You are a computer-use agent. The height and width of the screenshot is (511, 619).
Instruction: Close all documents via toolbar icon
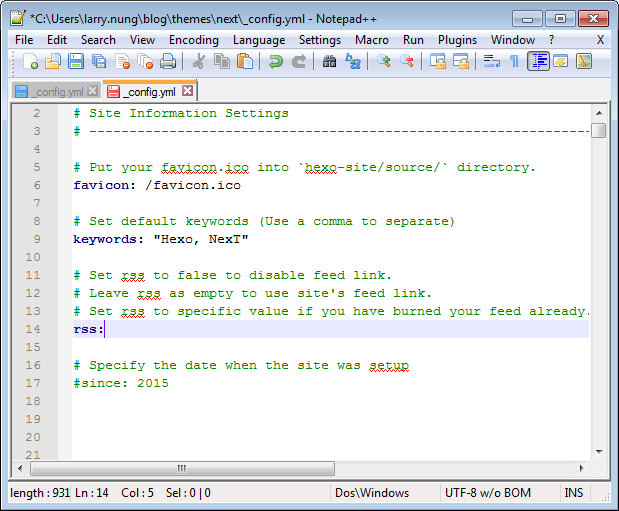(x=145, y=62)
